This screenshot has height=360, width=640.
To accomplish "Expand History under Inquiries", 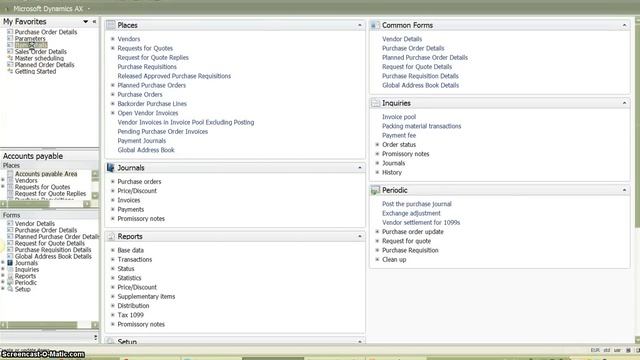I will pyautogui.click(x=377, y=172).
